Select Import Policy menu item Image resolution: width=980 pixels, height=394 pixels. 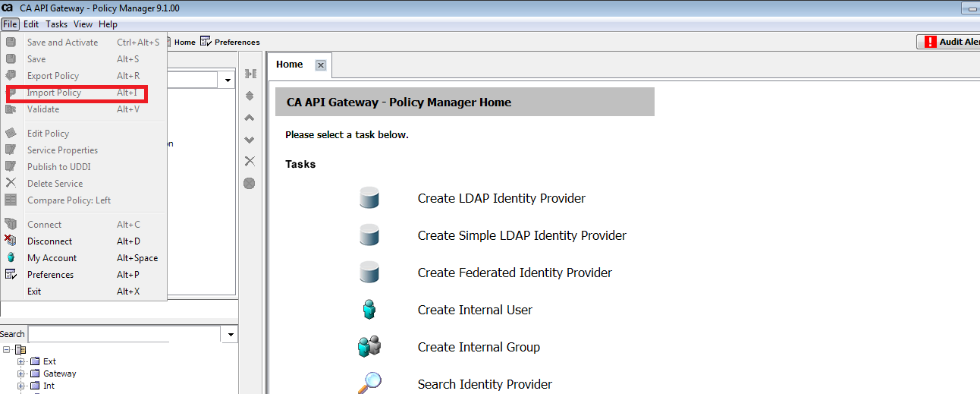click(83, 93)
